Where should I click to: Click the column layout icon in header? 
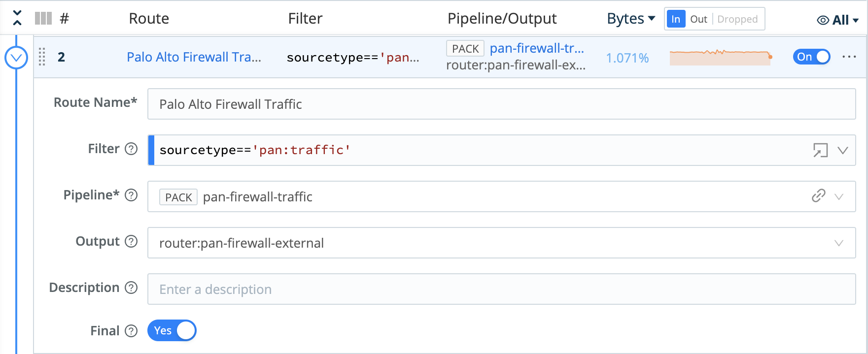point(43,19)
